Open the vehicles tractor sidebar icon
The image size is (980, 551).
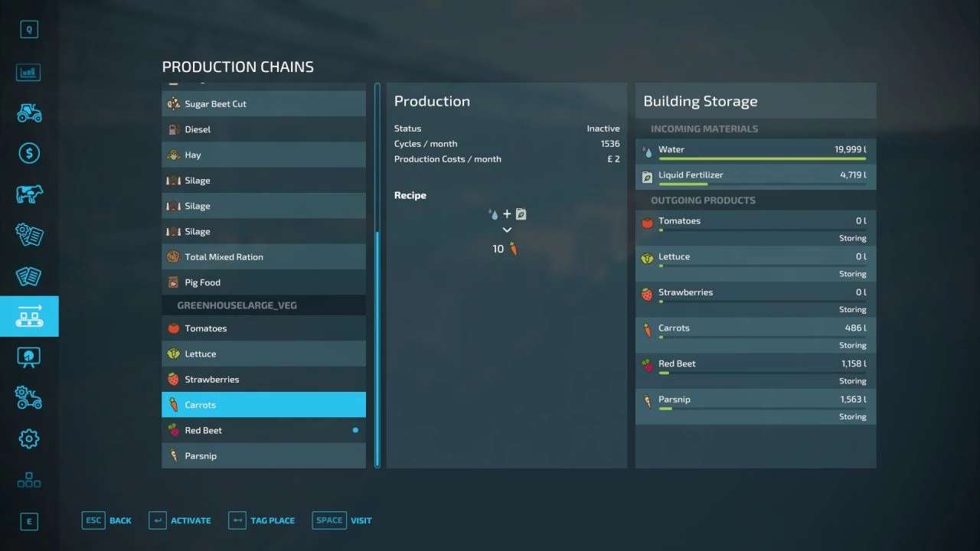click(x=29, y=113)
